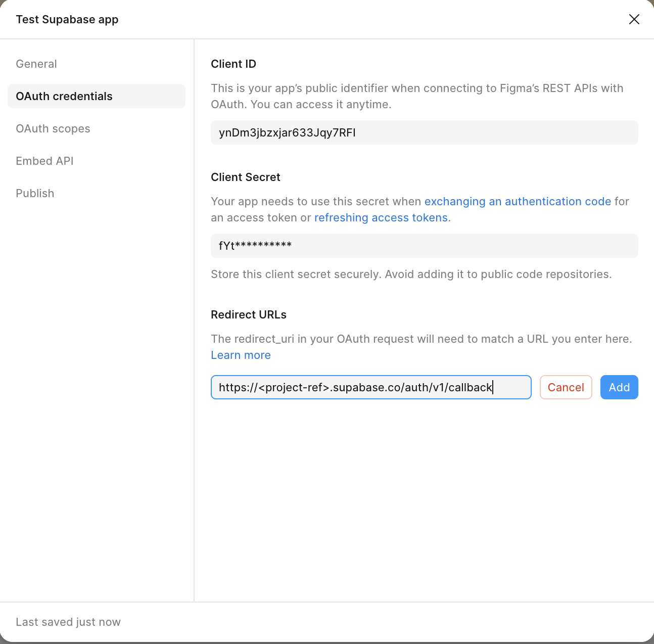The height and width of the screenshot is (644, 654).
Task: Focus the redirect URL input field
Action: pos(371,387)
